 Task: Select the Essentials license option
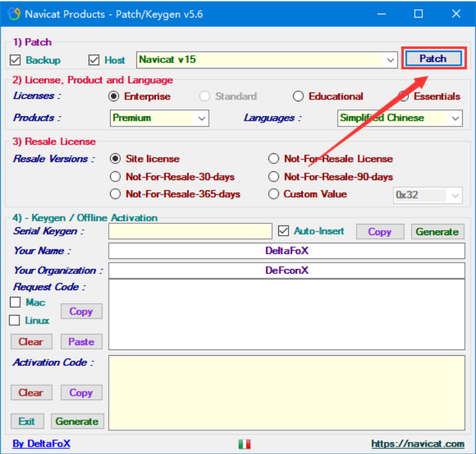403,96
